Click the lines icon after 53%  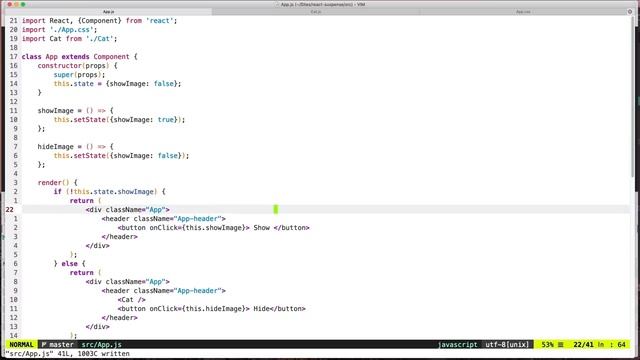tap(561, 344)
